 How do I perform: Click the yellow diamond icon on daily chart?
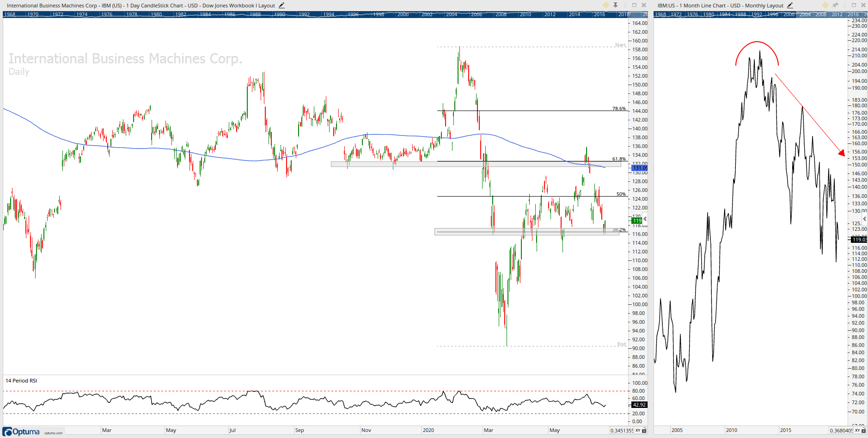tap(606, 5)
